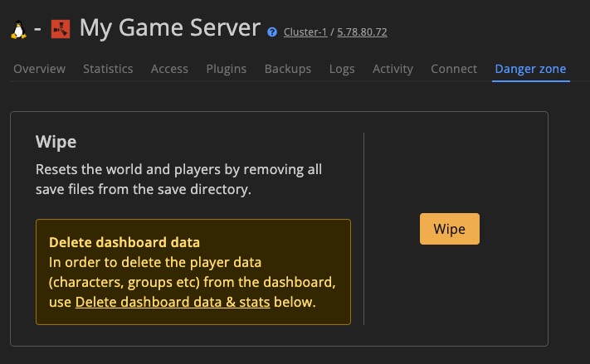Open the Cluster-1 link
The image size is (590, 364).
pos(305,32)
